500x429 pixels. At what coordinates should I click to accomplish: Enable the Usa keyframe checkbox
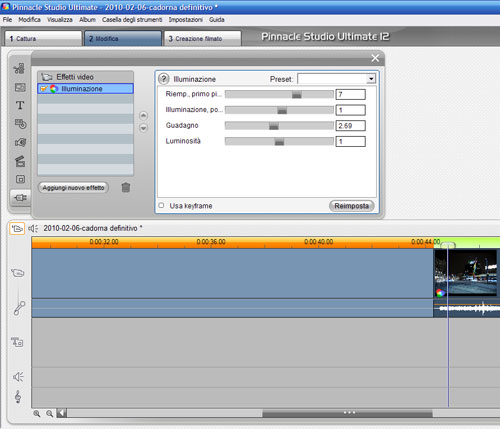click(x=161, y=205)
